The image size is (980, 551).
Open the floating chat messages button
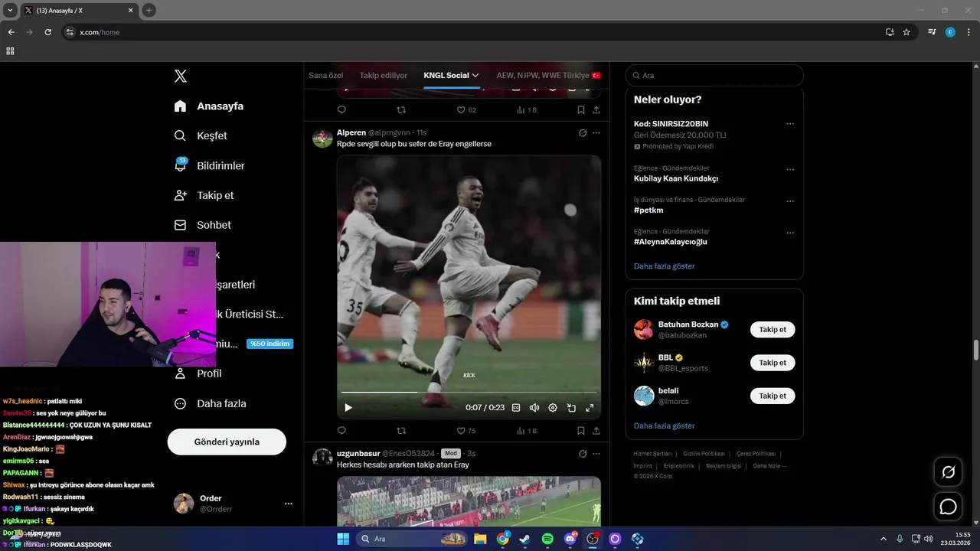(x=949, y=507)
